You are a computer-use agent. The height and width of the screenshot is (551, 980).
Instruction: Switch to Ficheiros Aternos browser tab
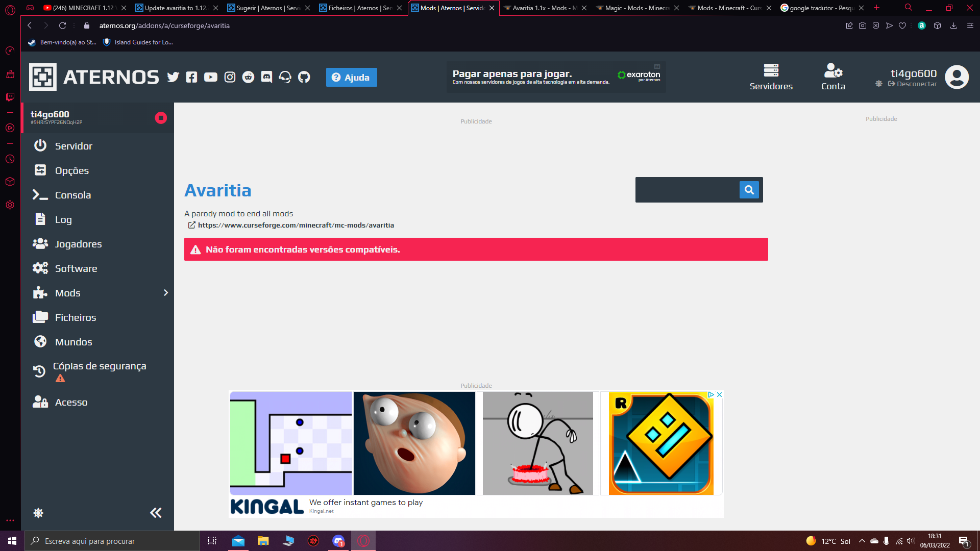pyautogui.click(x=360, y=8)
